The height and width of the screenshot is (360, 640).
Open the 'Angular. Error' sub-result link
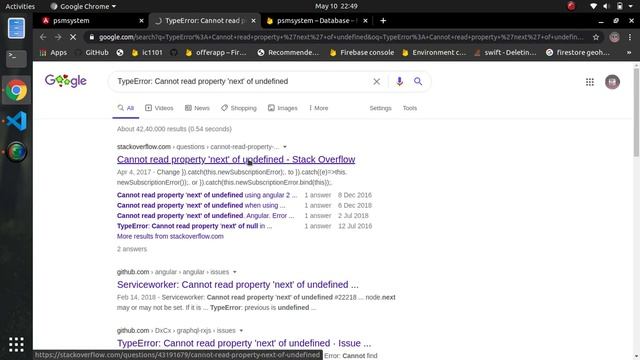(x=205, y=216)
